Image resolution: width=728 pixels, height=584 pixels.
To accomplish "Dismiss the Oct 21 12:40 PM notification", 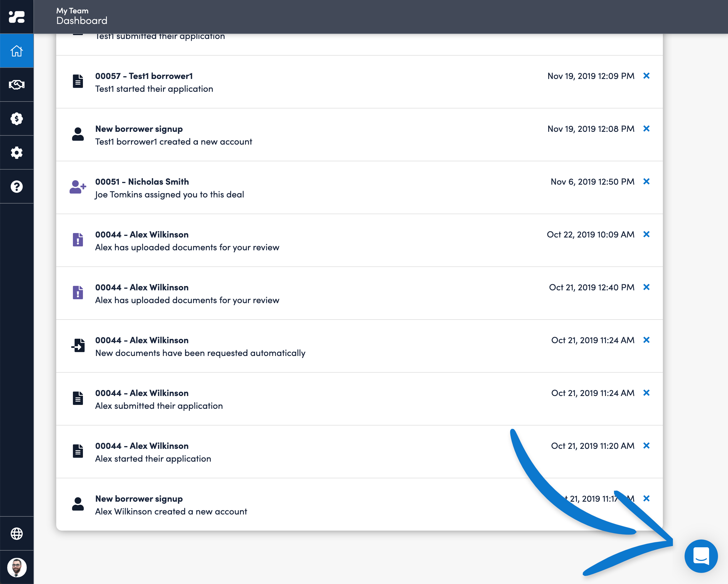I will pyautogui.click(x=646, y=287).
